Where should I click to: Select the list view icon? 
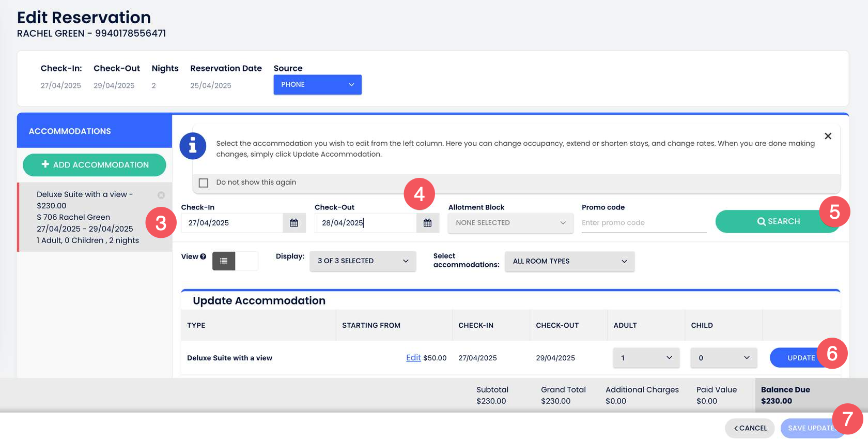[224, 261]
